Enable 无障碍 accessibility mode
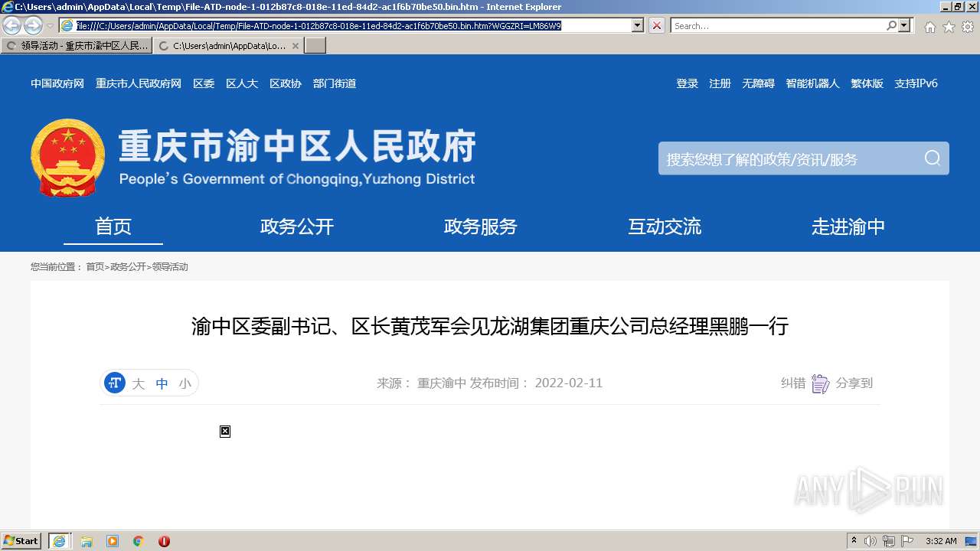This screenshot has height=551, width=980. (758, 83)
